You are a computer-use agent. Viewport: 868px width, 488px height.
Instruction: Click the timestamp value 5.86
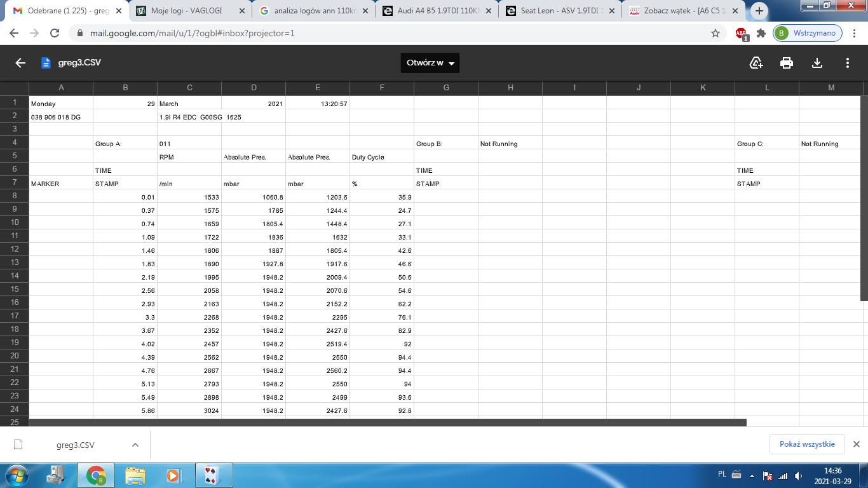[x=125, y=410]
